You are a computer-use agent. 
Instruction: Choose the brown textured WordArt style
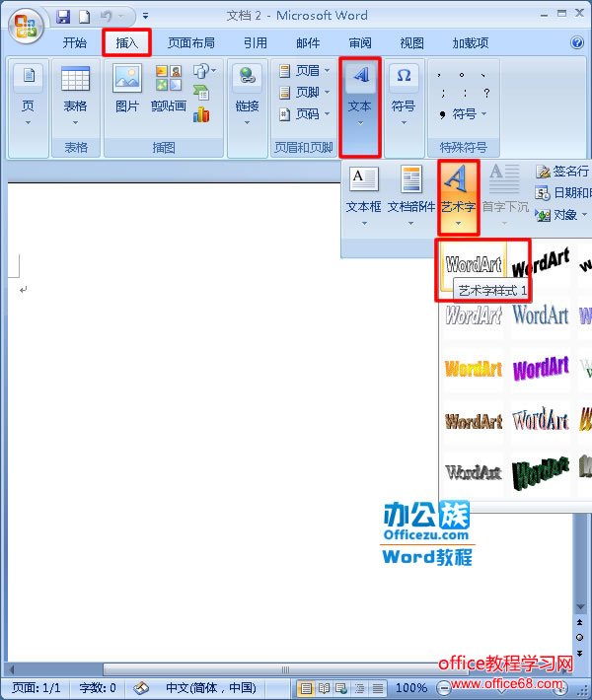coord(474,421)
